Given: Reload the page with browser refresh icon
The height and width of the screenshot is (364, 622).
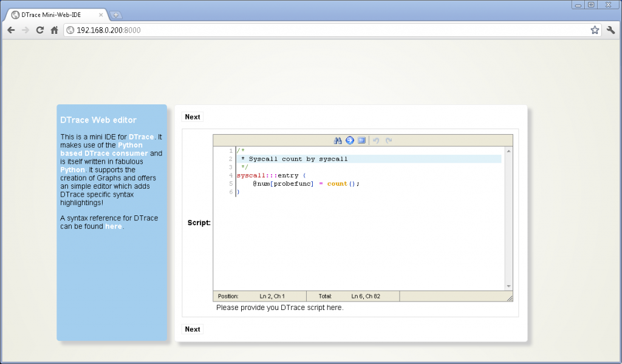Looking at the screenshot, I should click(40, 30).
